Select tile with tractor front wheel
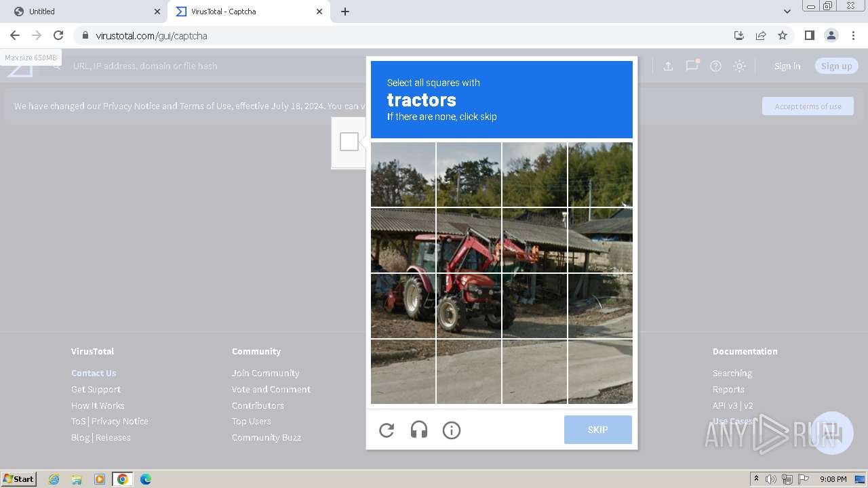 click(469, 306)
